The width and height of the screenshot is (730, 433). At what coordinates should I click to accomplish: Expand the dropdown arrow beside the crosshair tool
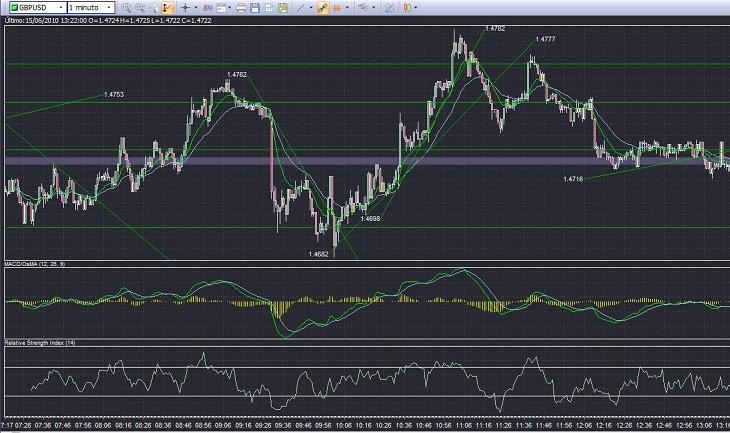coord(197,7)
